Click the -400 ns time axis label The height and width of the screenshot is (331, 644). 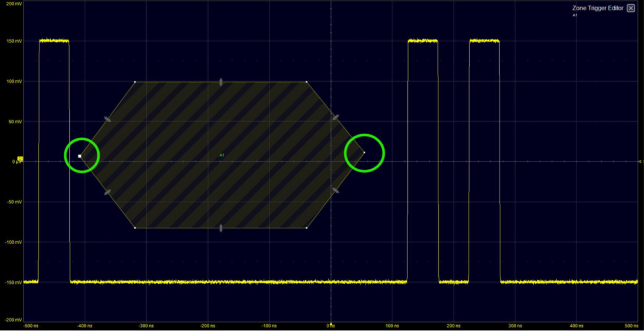coord(85,326)
